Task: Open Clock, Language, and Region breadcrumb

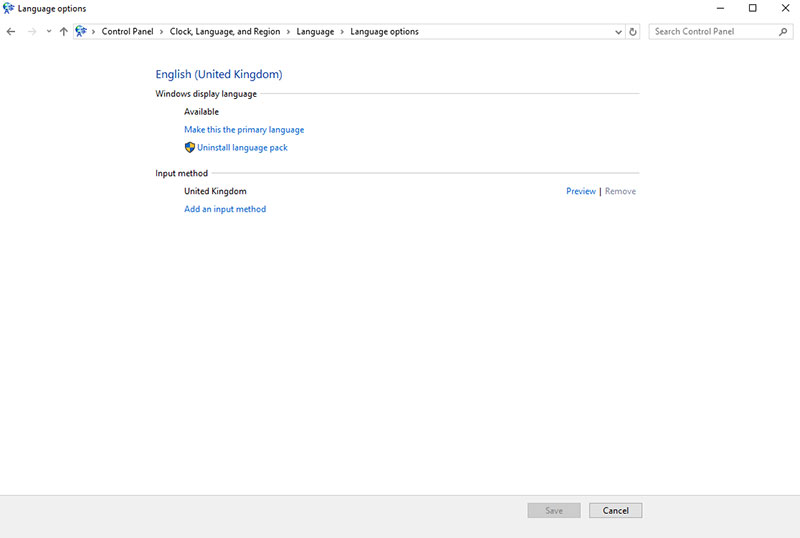Action: point(224,32)
